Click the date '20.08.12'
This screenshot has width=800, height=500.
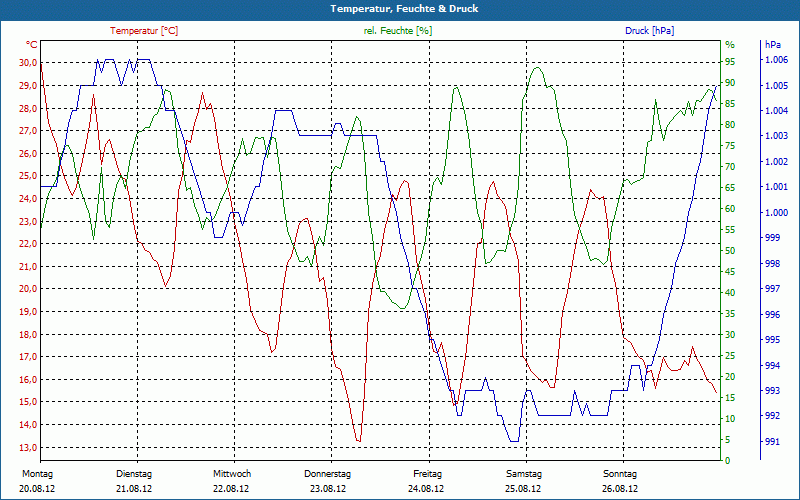click(37, 489)
